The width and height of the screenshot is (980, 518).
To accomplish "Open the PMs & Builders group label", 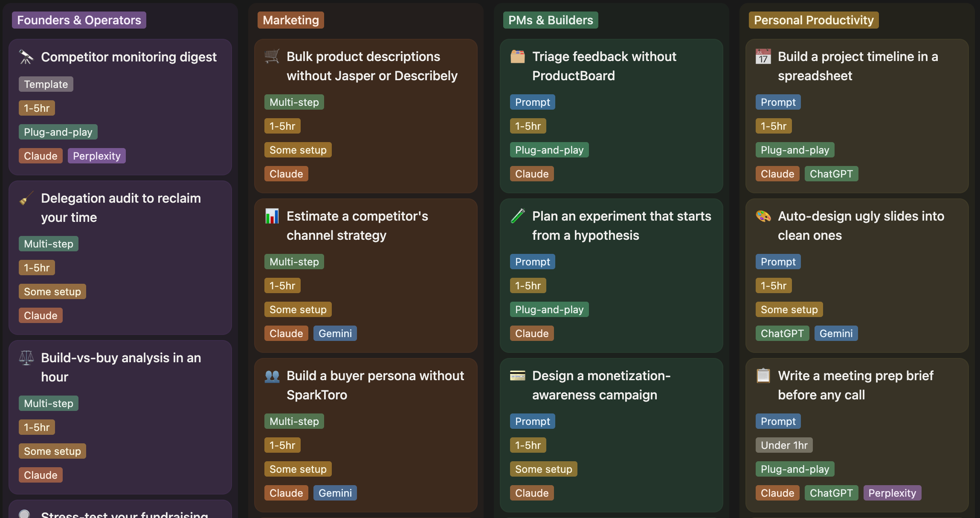I will coord(551,20).
